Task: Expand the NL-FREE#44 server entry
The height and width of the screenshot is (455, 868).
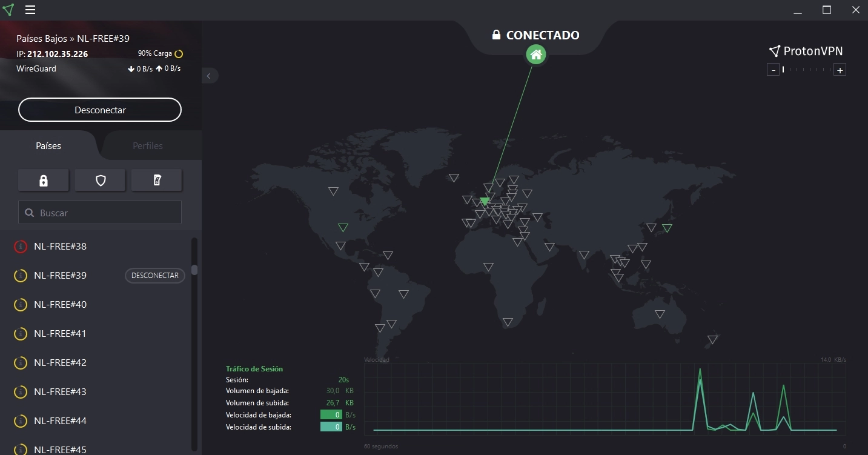Action: pos(59,420)
